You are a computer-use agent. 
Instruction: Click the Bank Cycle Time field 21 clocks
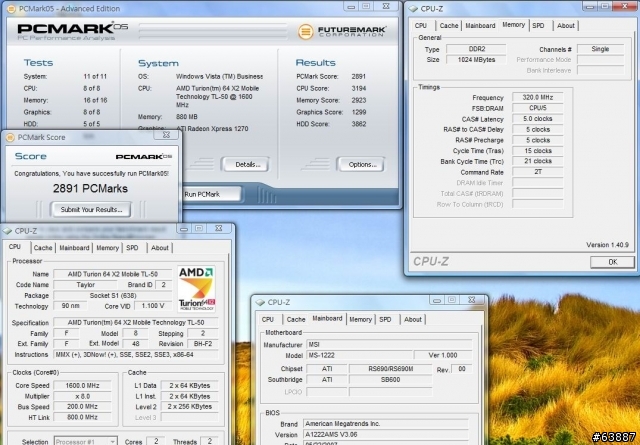click(538, 161)
